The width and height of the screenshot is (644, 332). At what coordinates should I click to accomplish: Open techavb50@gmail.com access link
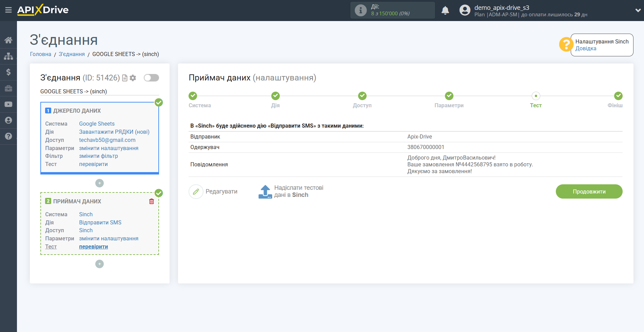click(x=107, y=140)
